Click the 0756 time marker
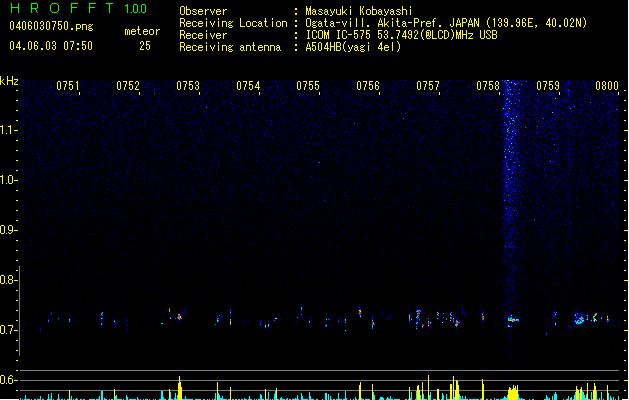This screenshot has height=400, width=629. (368, 86)
